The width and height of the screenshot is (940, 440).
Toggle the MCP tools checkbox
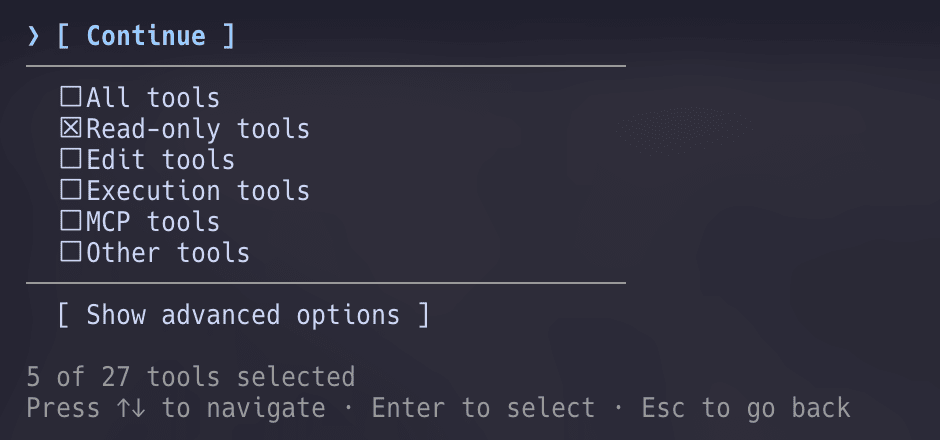point(71,222)
